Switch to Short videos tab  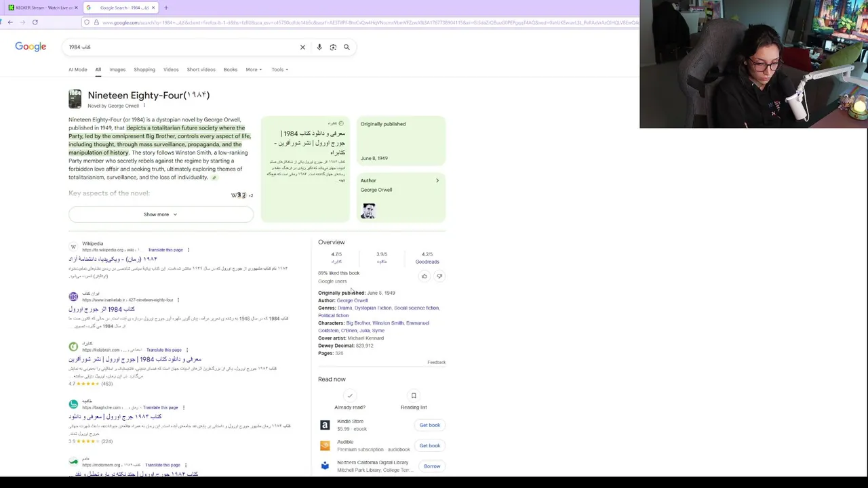tap(201, 69)
